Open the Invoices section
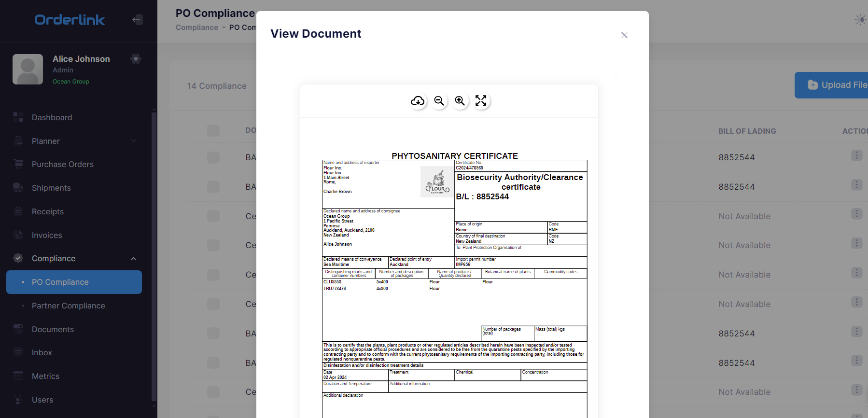868x418 pixels. click(47, 235)
